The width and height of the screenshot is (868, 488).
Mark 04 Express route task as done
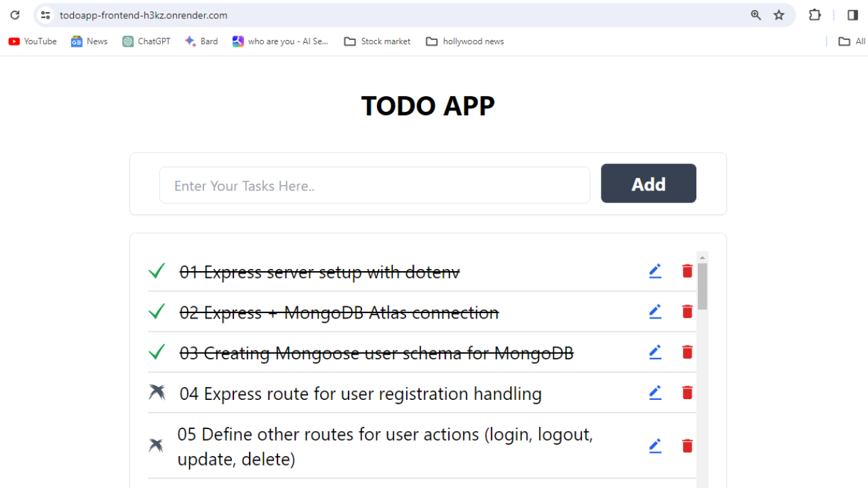(x=157, y=392)
